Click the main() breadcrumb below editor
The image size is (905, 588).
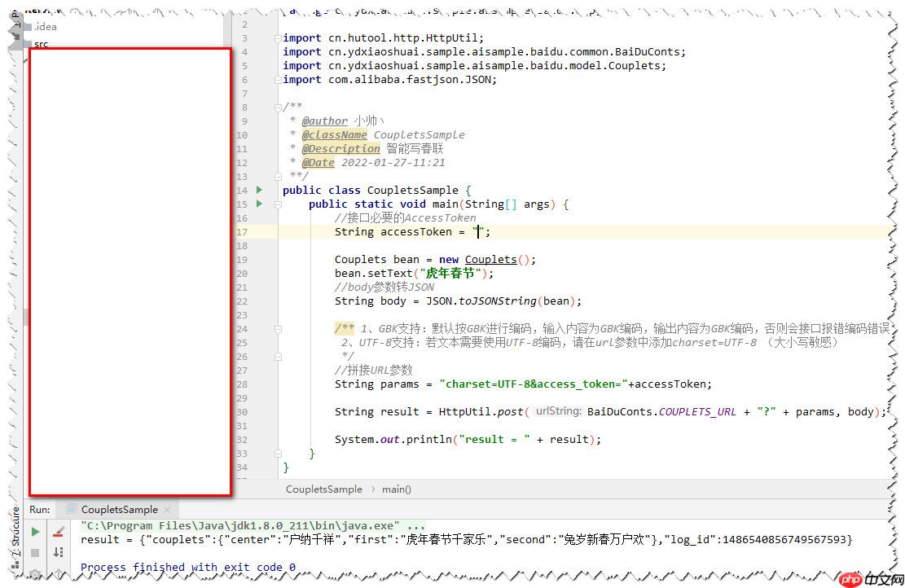click(397, 489)
